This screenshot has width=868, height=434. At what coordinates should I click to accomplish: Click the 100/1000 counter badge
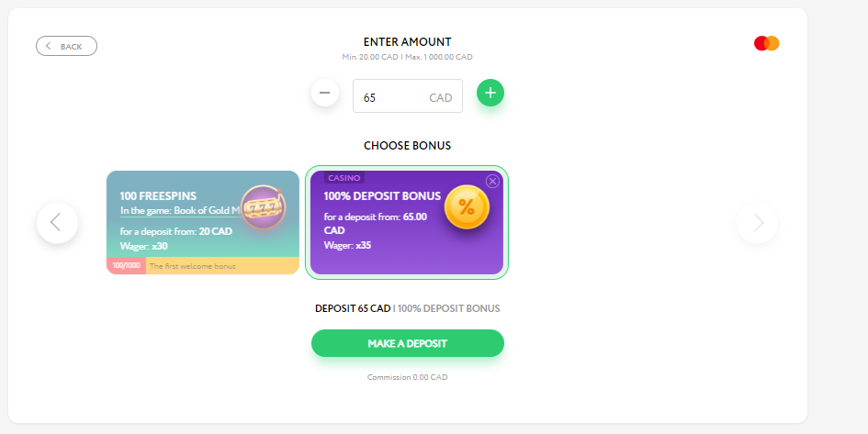click(126, 266)
